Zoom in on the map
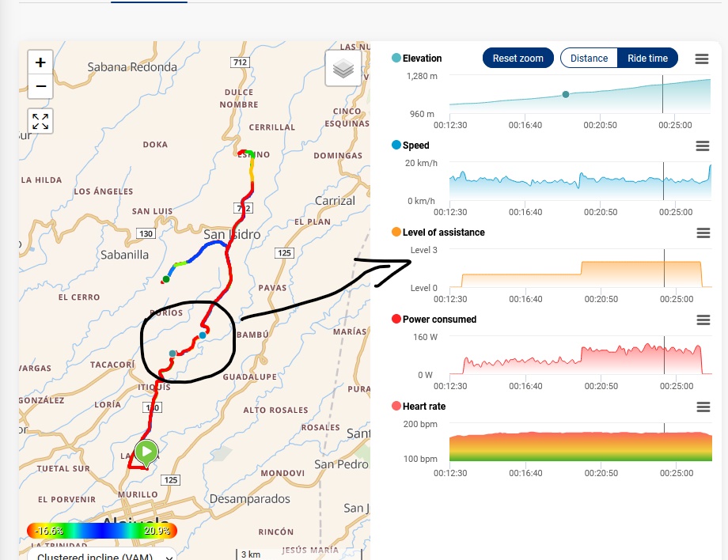The height and width of the screenshot is (560, 728). click(40, 62)
